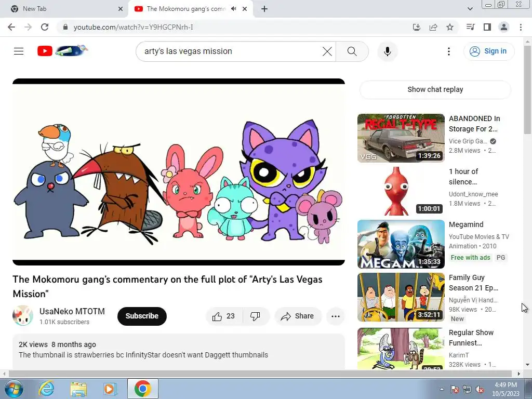Click the Subscribe button
Screen dimensions: 532x399
click(x=142, y=316)
